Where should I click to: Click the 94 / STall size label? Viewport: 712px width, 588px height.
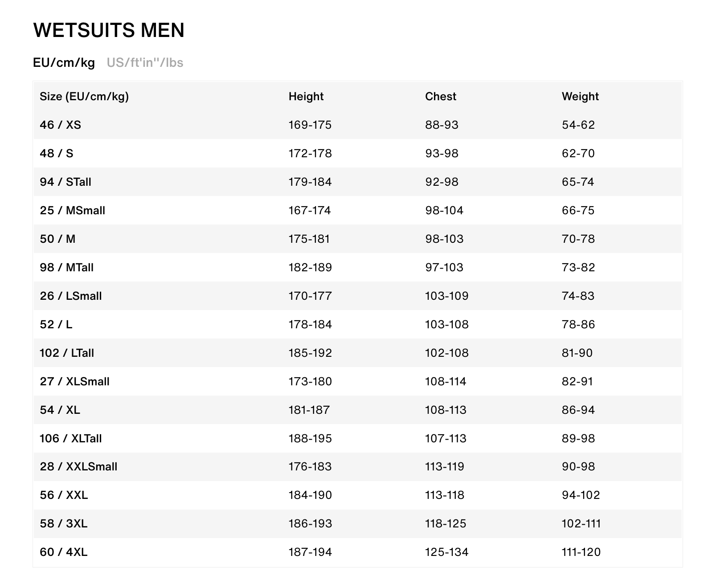coord(65,182)
